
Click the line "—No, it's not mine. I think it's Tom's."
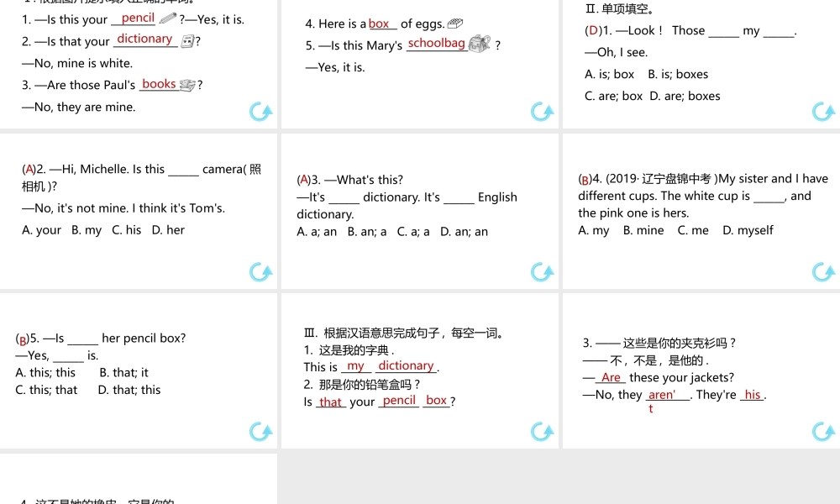(x=123, y=208)
